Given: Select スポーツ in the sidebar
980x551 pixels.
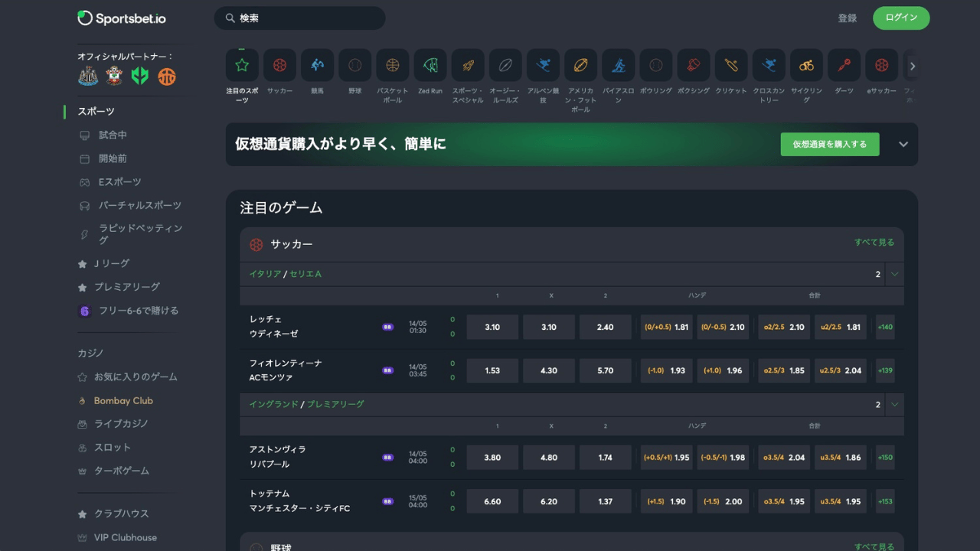Looking at the screenshot, I should click(x=96, y=112).
